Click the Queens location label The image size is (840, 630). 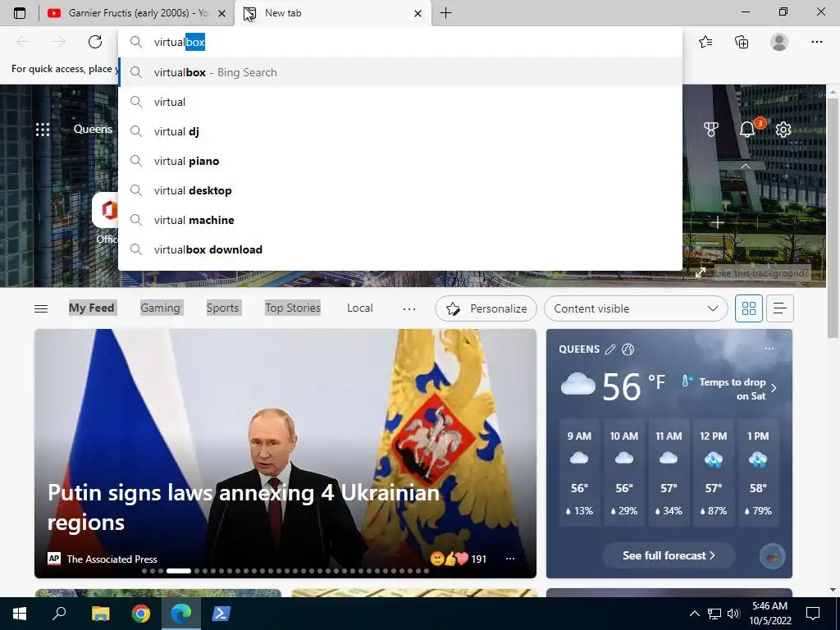pyautogui.click(x=93, y=129)
